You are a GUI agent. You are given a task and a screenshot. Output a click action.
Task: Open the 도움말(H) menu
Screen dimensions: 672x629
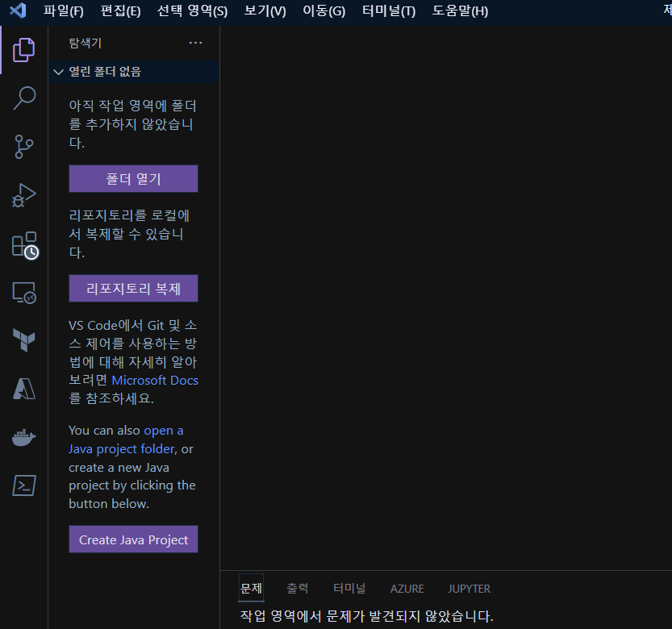coord(460,10)
